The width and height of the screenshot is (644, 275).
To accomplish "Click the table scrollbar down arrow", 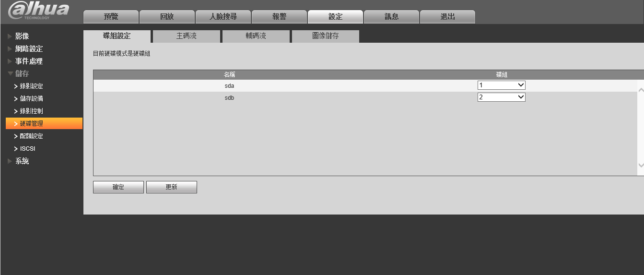I will click(x=641, y=165).
